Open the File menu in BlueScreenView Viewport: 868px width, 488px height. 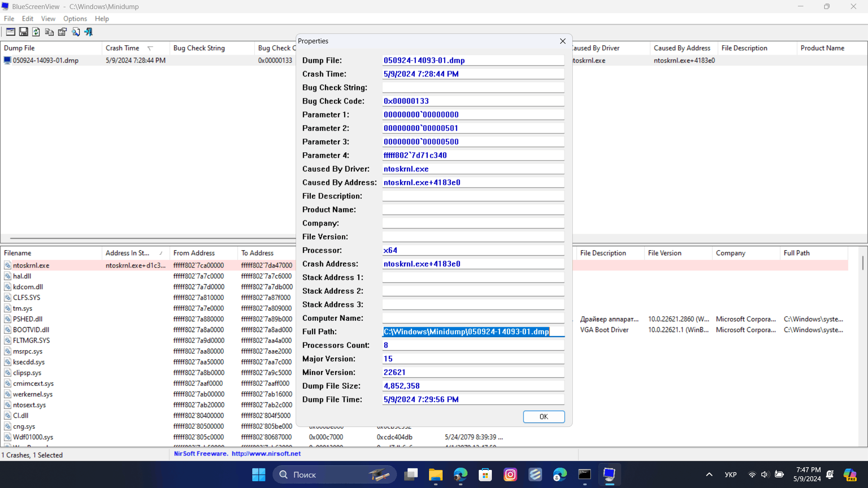[x=9, y=19]
